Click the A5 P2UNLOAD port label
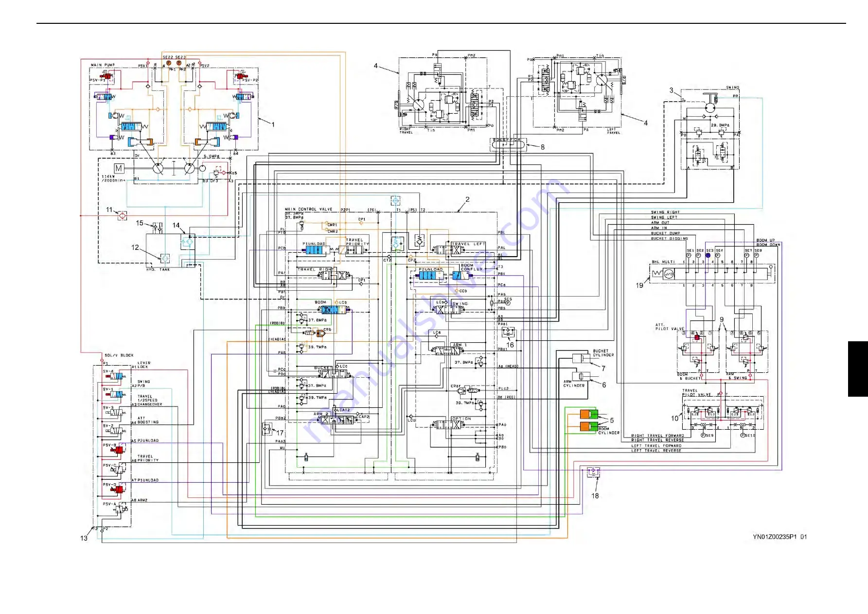Image resolution: width=868 pixels, height=614 pixels. tap(145, 440)
